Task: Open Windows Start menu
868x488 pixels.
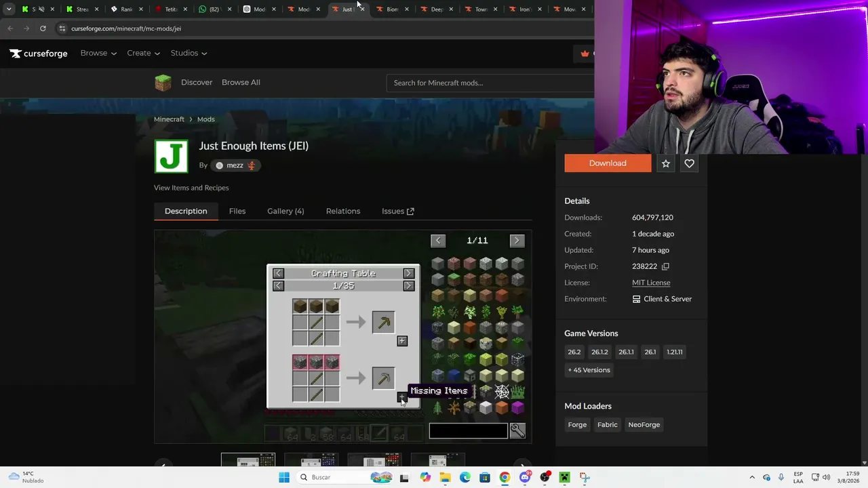Action: tap(284, 478)
